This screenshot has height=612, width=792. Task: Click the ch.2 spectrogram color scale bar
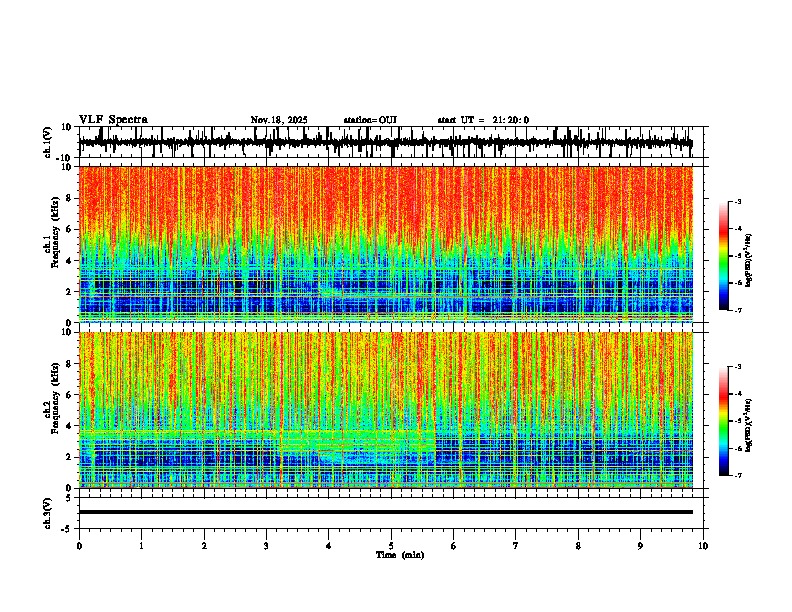coord(724,421)
